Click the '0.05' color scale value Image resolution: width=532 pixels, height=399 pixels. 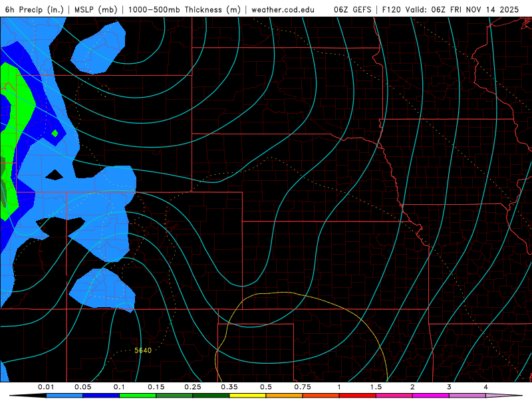(x=82, y=387)
